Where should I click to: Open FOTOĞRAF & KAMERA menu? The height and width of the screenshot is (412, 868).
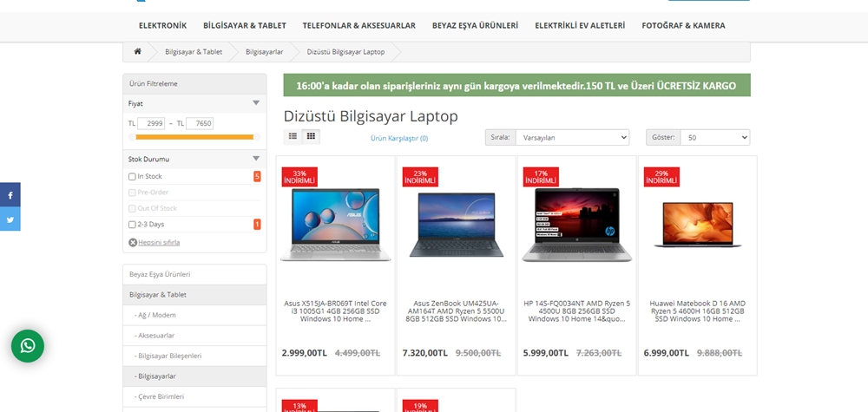(x=683, y=25)
